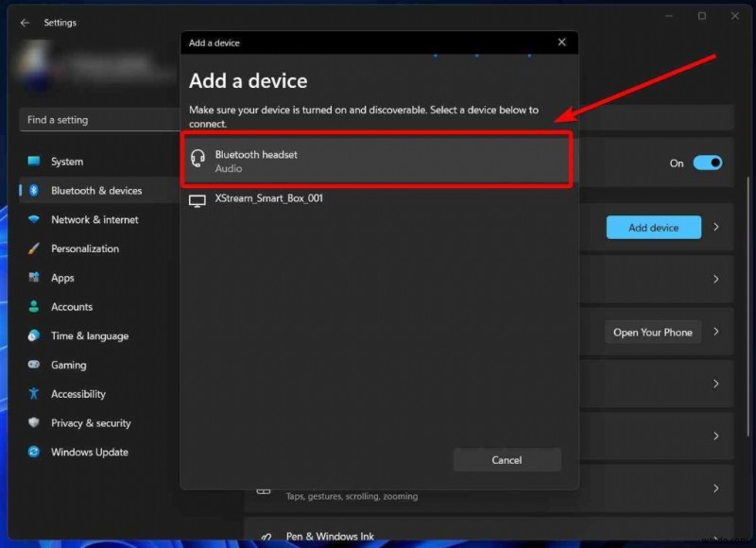Expand the Pen & Windows Ink row
The height and width of the screenshot is (548, 756).
tap(715, 535)
